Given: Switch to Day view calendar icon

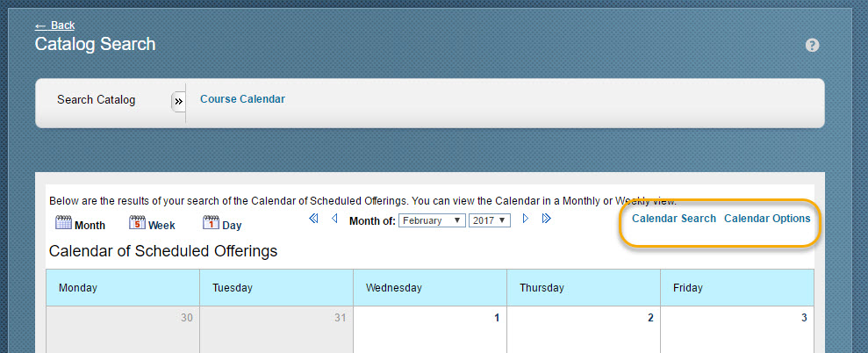Looking at the screenshot, I should pos(211,223).
